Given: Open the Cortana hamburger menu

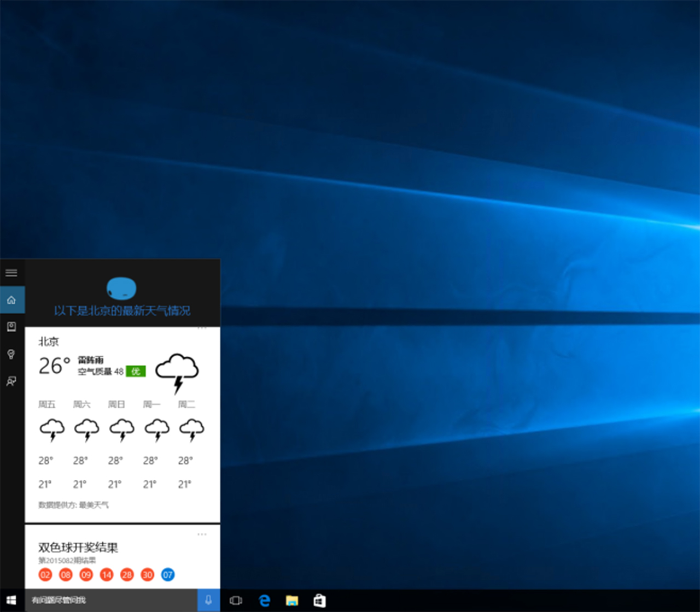Looking at the screenshot, I should coord(11,273).
